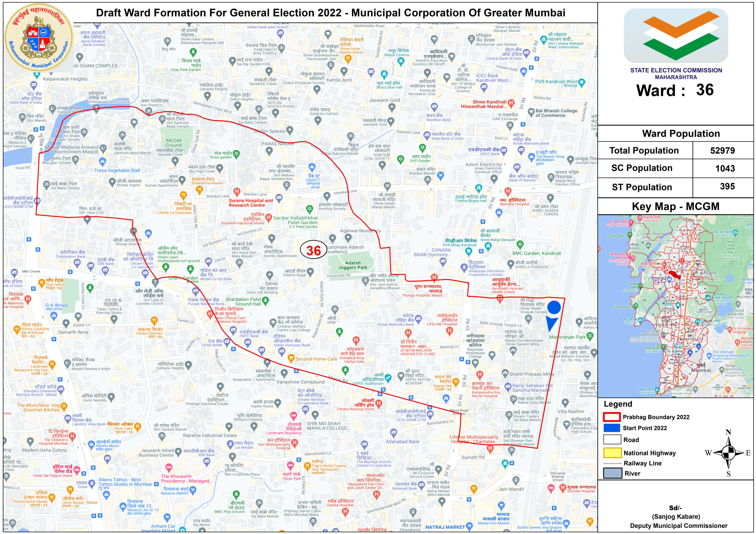Click the State Election Commission tricolor logo

(675, 36)
